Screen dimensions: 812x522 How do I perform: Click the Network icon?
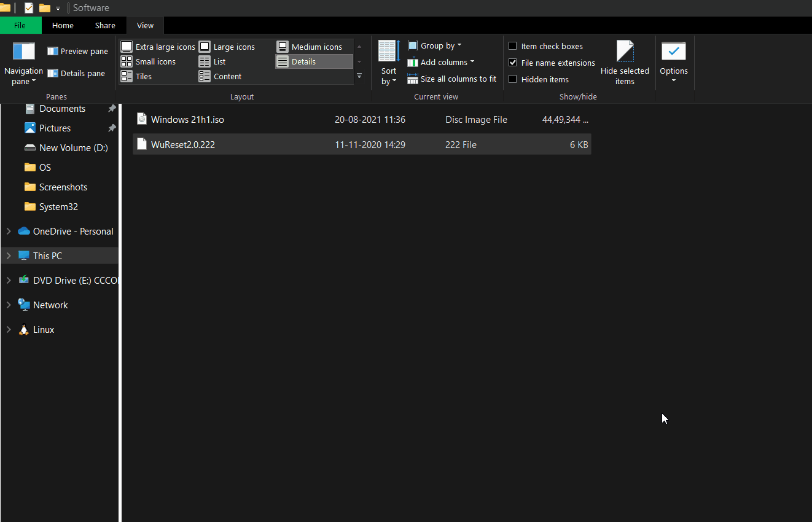pos(24,305)
